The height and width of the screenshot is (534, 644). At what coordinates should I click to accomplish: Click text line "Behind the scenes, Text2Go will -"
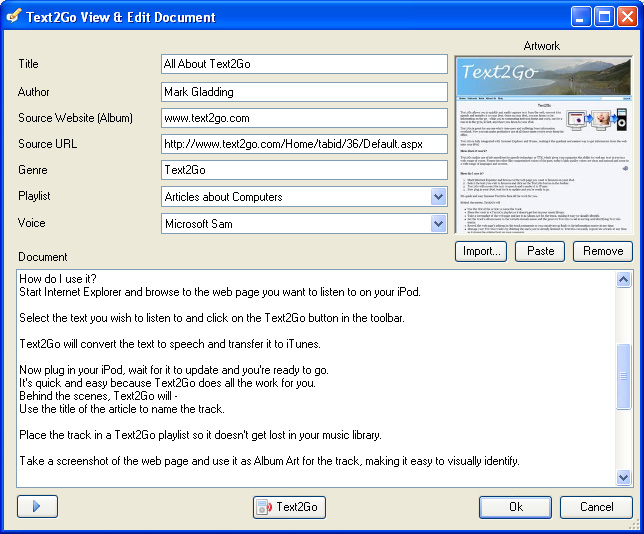(x=99, y=396)
